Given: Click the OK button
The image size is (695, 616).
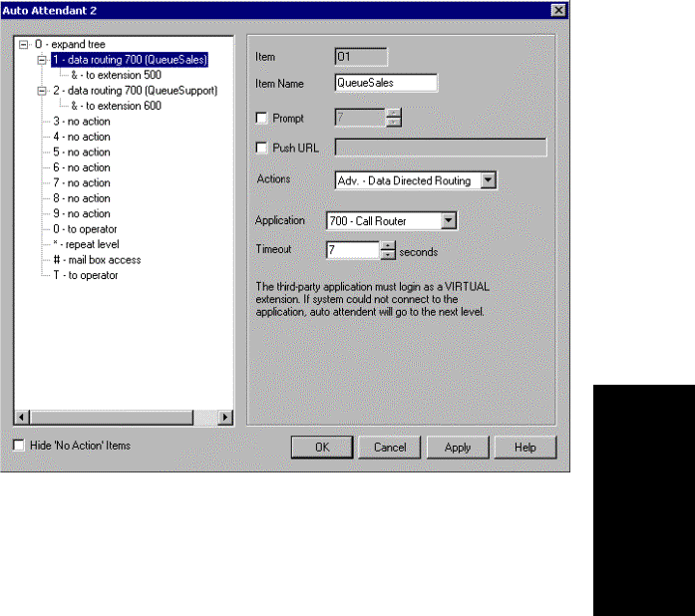Looking at the screenshot, I should tap(322, 448).
